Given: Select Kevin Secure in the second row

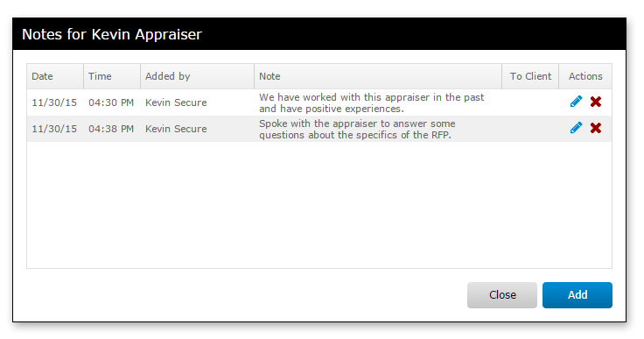Looking at the screenshot, I should pyautogui.click(x=176, y=129).
